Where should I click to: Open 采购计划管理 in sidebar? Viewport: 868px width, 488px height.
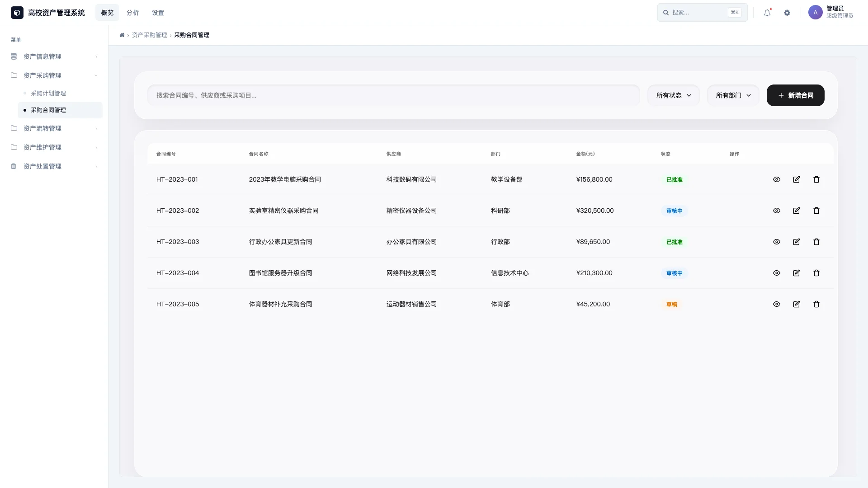pos(48,93)
